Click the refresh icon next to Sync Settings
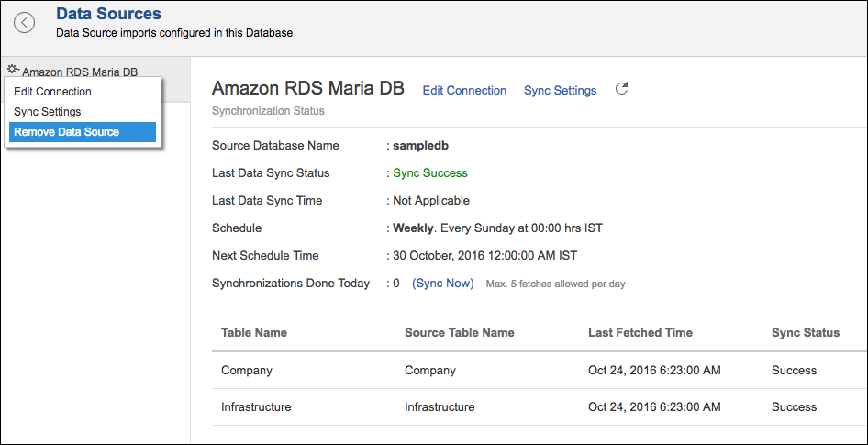 (x=622, y=89)
